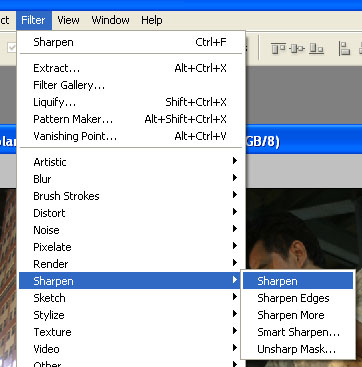Open the Help menu
The image size is (362, 367).
click(x=152, y=20)
